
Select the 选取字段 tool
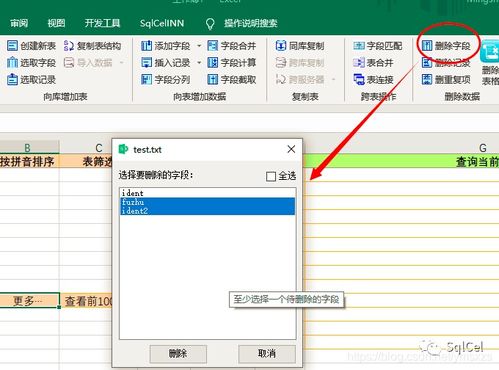point(31,63)
